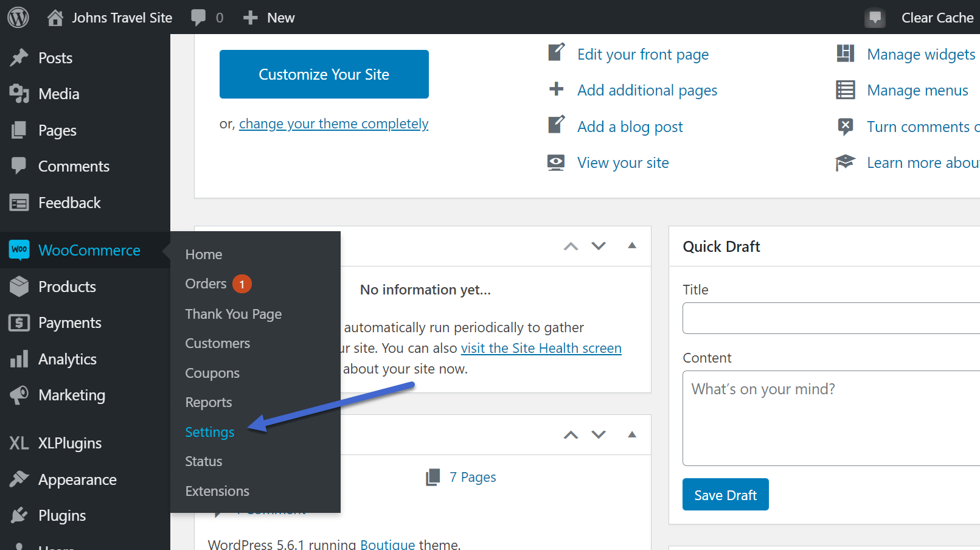The width and height of the screenshot is (980, 550).
Task: Click the Plugins plug icon
Action: click(19, 515)
